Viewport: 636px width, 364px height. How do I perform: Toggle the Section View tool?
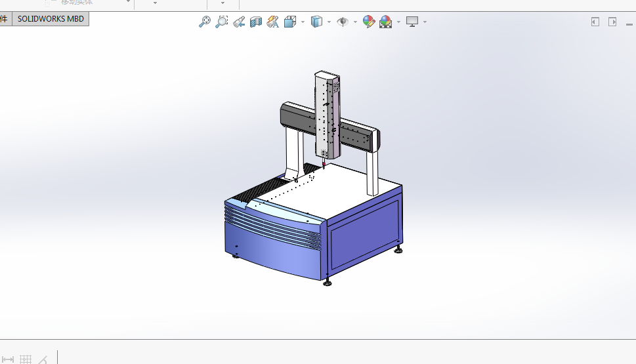point(256,22)
